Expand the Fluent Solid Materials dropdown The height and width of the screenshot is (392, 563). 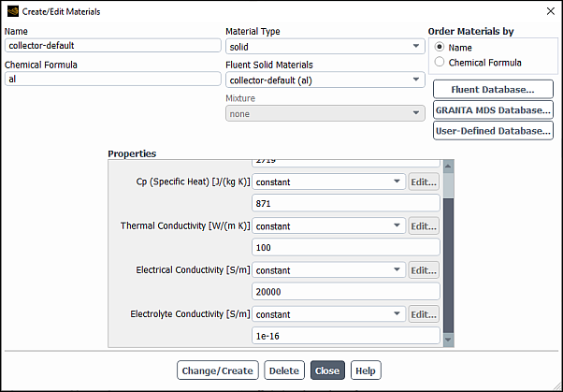point(325,80)
